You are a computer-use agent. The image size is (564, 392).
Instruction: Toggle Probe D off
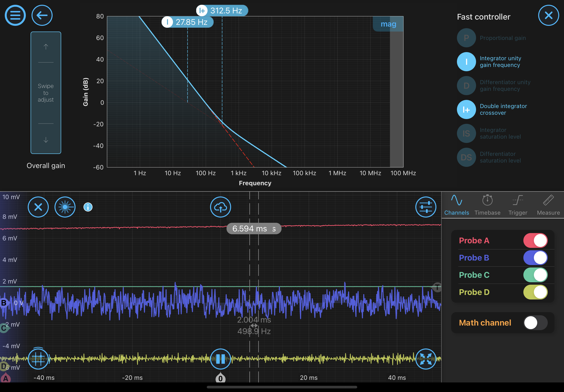(x=535, y=292)
